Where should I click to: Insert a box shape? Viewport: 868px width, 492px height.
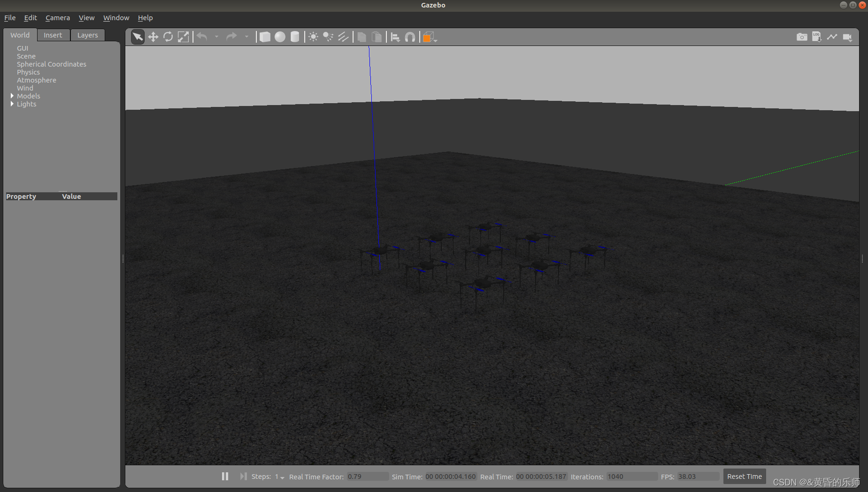(x=265, y=37)
